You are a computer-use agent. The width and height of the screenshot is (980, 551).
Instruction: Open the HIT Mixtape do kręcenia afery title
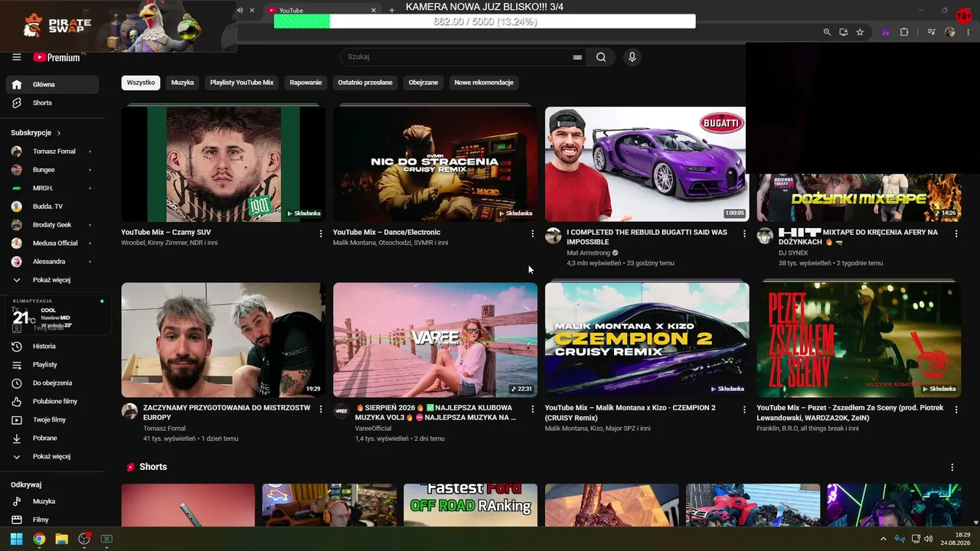(x=858, y=236)
